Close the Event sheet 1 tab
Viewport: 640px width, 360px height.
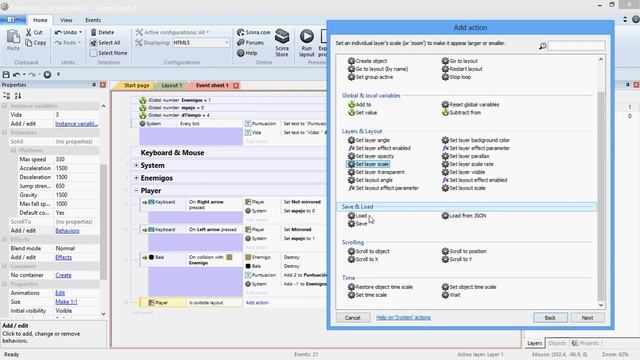(x=236, y=85)
